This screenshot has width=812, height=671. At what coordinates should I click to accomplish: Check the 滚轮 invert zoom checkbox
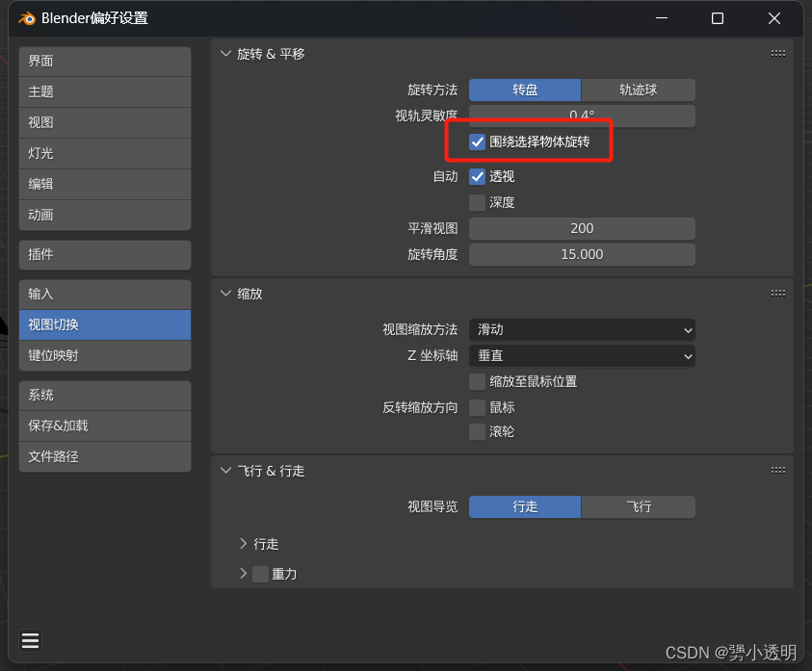(x=477, y=431)
